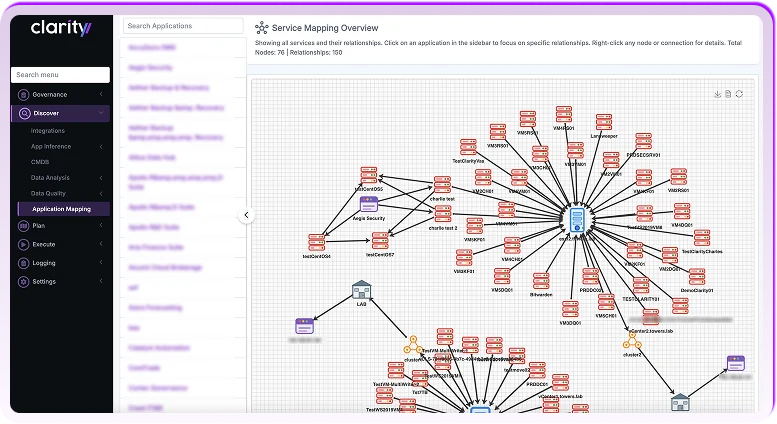Expand the Execute chevron
The height and width of the screenshot is (424, 777).
[101, 244]
